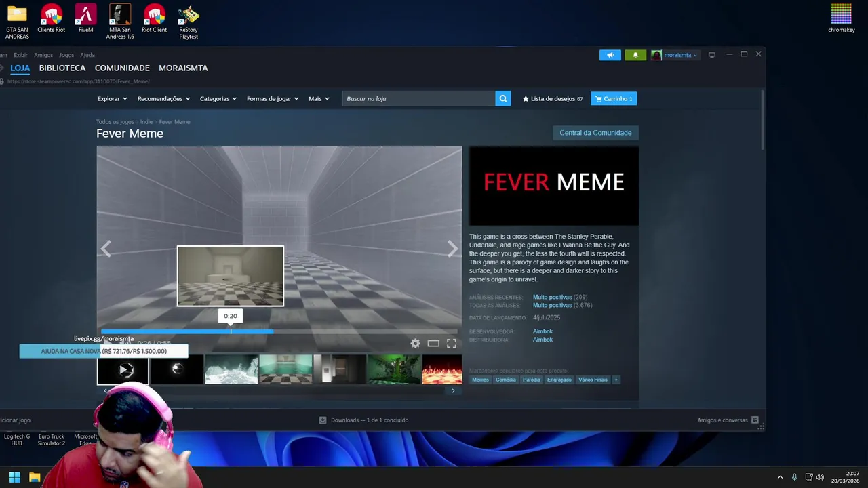
Task: Click the store search magnifier button
Action: 502,99
